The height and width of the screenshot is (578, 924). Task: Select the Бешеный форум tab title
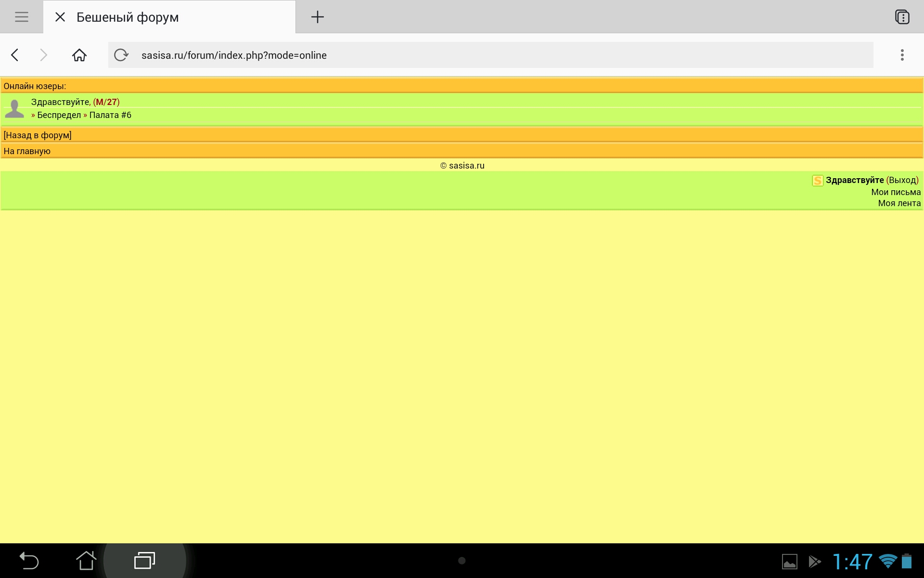128,17
